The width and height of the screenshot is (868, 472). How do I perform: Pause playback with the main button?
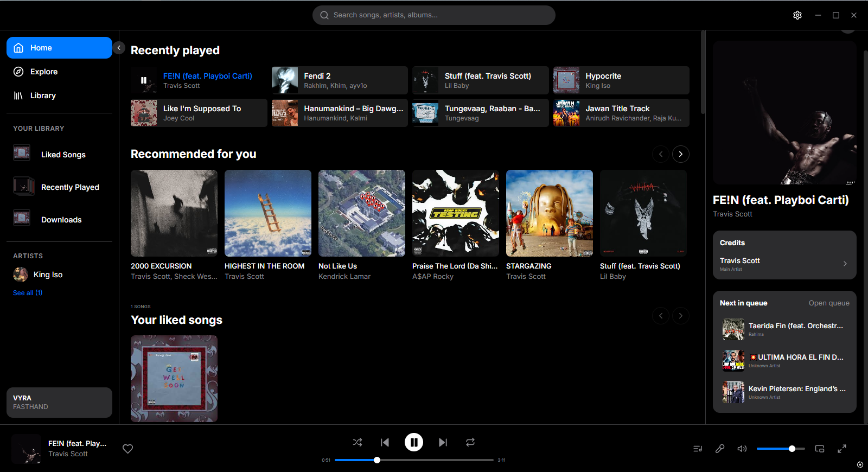click(x=414, y=442)
